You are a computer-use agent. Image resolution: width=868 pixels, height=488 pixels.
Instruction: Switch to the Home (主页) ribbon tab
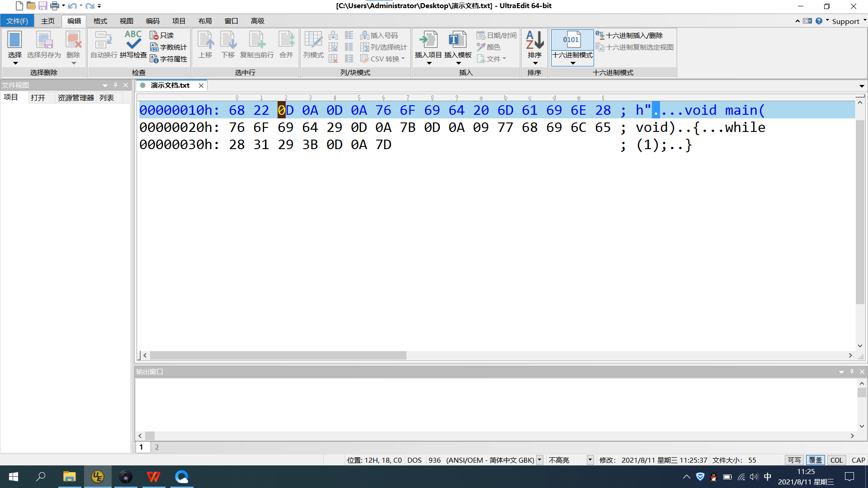point(48,21)
